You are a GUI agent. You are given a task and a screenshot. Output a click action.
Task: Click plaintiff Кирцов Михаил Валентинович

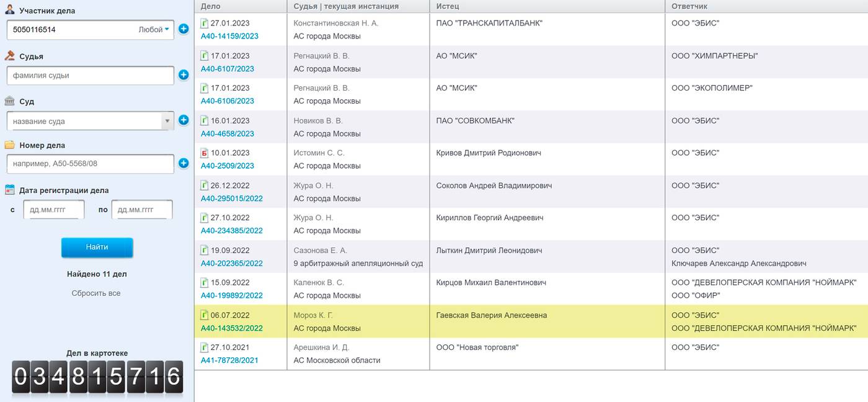click(x=491, y=283)
